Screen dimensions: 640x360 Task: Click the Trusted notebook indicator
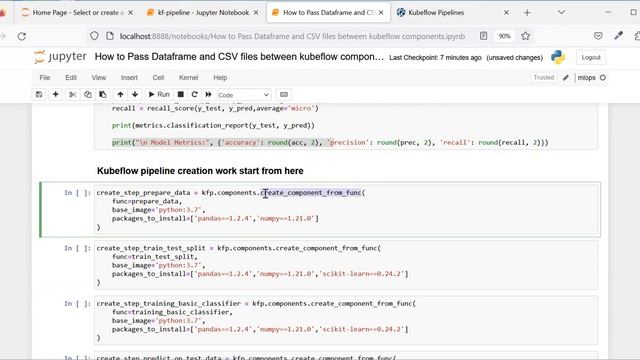(x=544, y=78)
